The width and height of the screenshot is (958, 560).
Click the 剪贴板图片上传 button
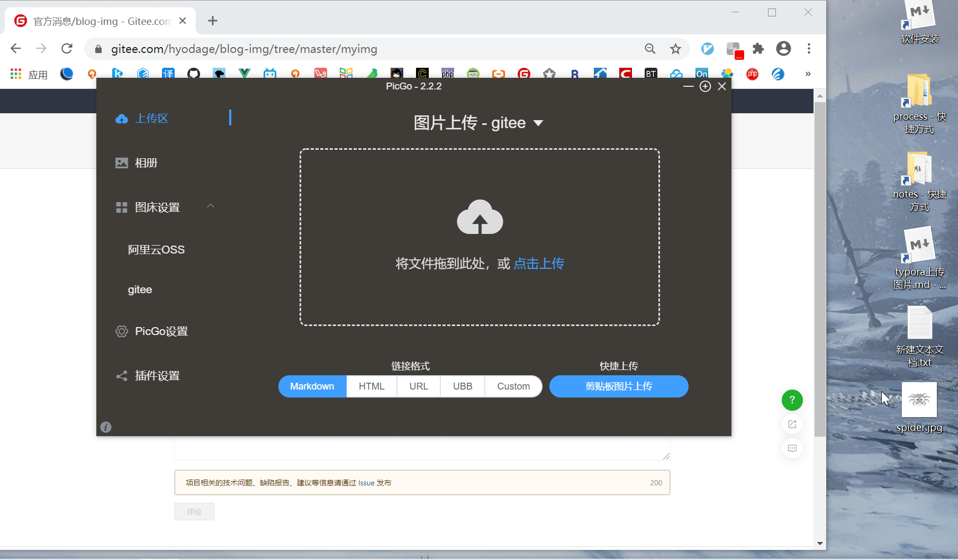coord(618,386)
